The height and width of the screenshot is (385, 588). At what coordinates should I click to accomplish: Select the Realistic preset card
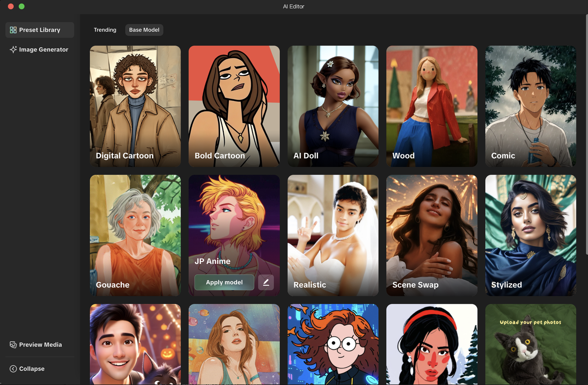(x=333, y=235)
